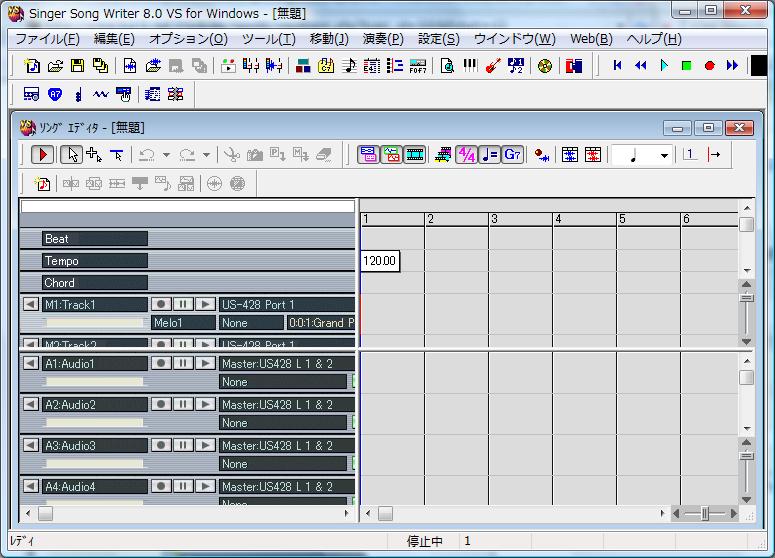The image size is (775, 558).
Task: Collapse A3:Audio3 with its left arrow
Action: click(31, 445)
